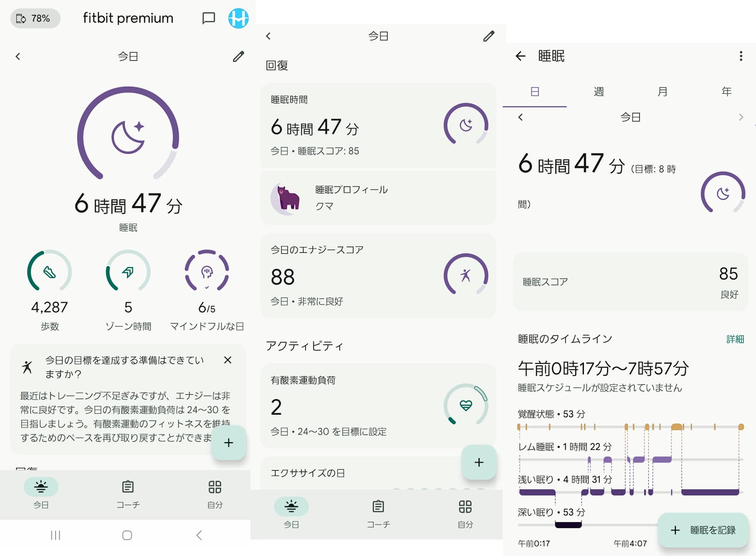Switch to 年 tab on sleep screen

coord(726,92)
